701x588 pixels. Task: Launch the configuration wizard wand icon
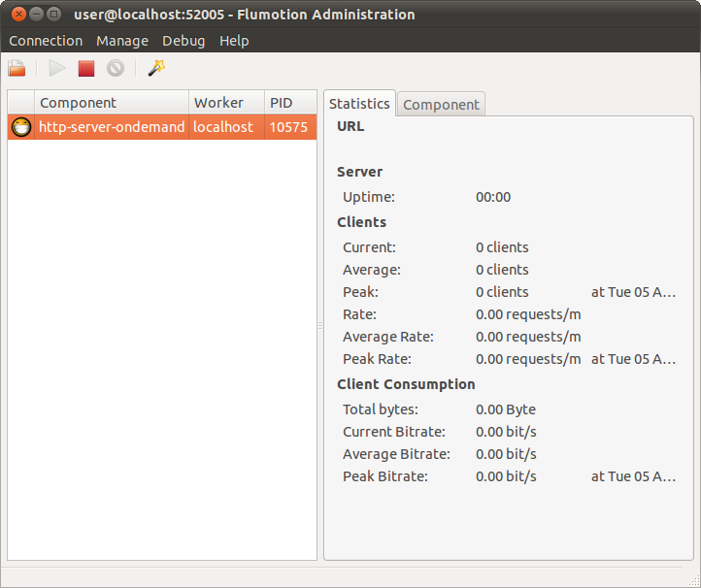[155, 68]
